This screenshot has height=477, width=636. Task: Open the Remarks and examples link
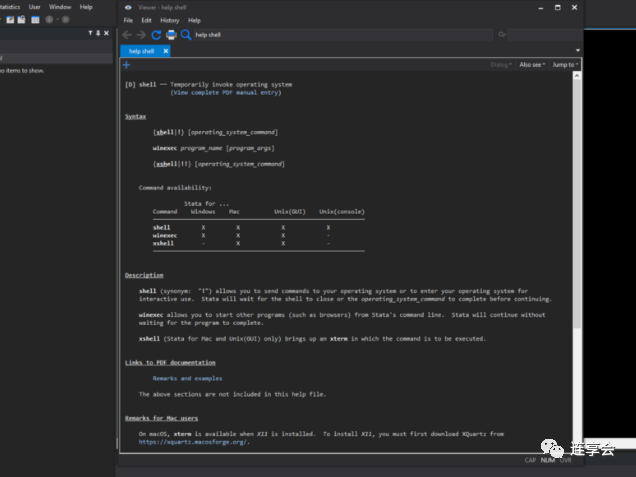coord(187,378)
